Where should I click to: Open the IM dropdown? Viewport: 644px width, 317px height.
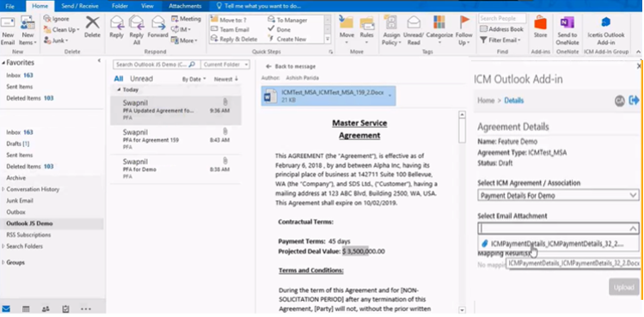(x=181, y=29)
